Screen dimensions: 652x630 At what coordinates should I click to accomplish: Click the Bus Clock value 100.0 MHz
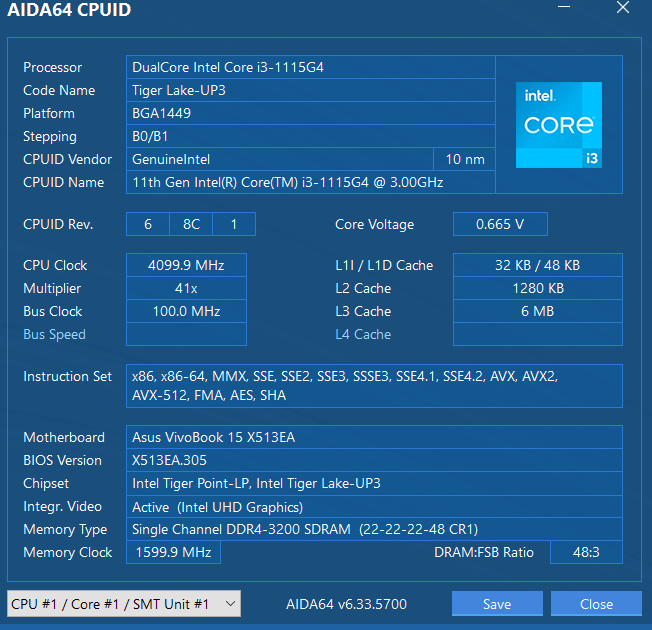[x=186, y=311]
